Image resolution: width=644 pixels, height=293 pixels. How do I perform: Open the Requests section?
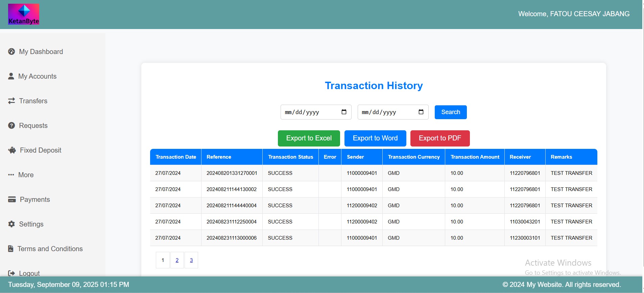pyautogui.click(x=33, y=126)
